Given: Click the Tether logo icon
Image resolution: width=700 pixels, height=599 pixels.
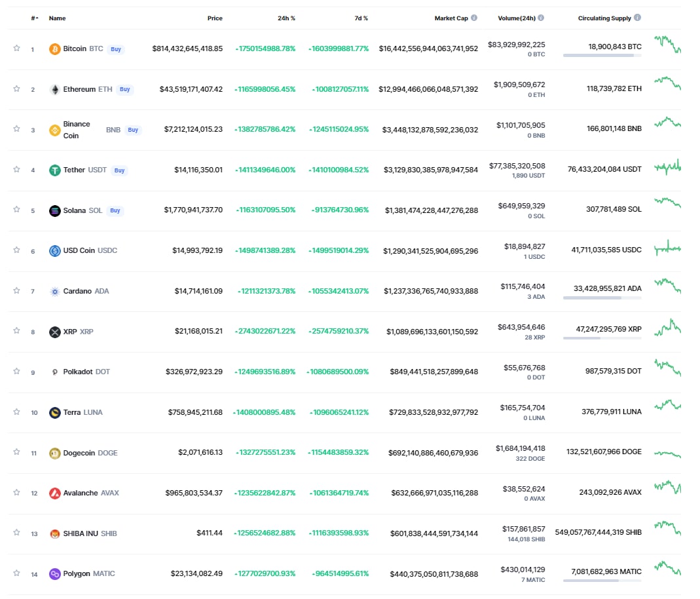Looking at the screenshot, I should (54, 170).
